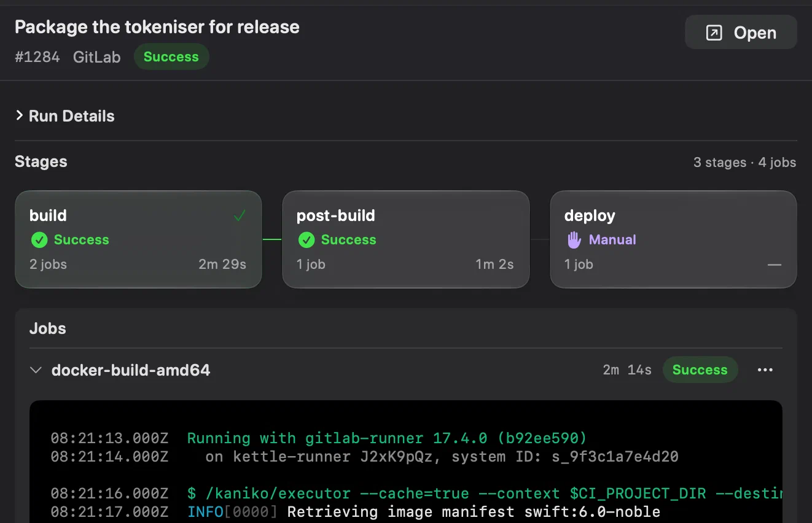Click the '1 job' count in post-build

click(x=311, y=265)
